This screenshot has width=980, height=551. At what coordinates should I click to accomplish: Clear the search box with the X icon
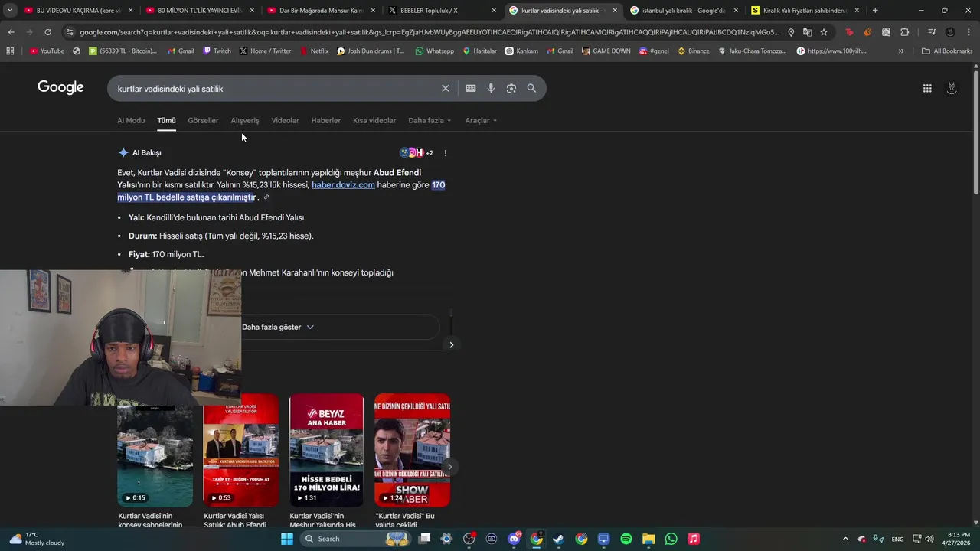pyautogui.click(x=445, y=88)
